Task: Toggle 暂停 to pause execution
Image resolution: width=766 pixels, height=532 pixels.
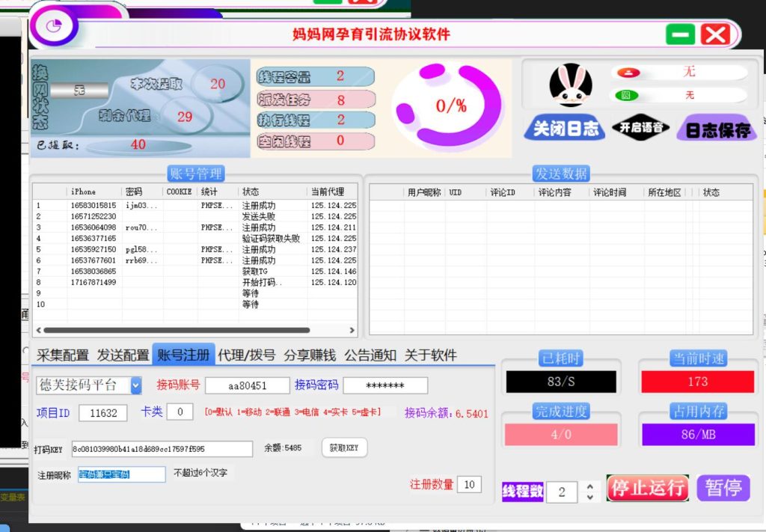Action: pos(723,487)
